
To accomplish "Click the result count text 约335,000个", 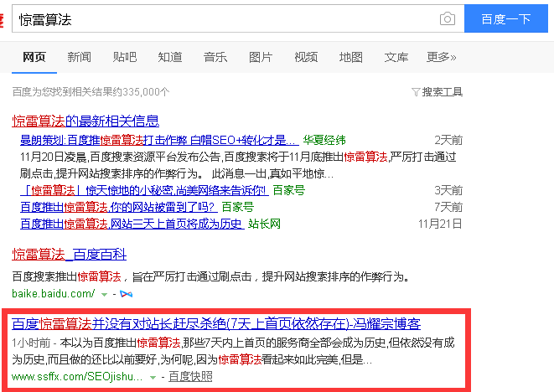I will click(142, 92).
